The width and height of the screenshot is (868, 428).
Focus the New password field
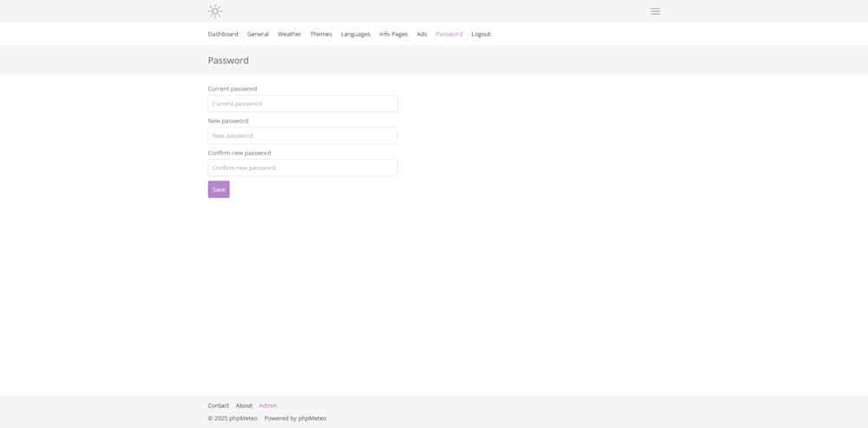tap(303, 135)
